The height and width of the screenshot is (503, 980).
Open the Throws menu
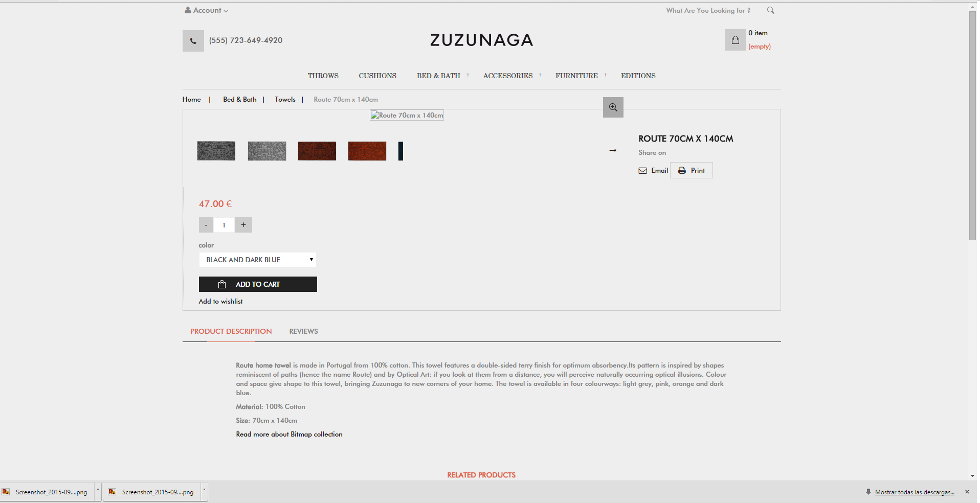323,76
